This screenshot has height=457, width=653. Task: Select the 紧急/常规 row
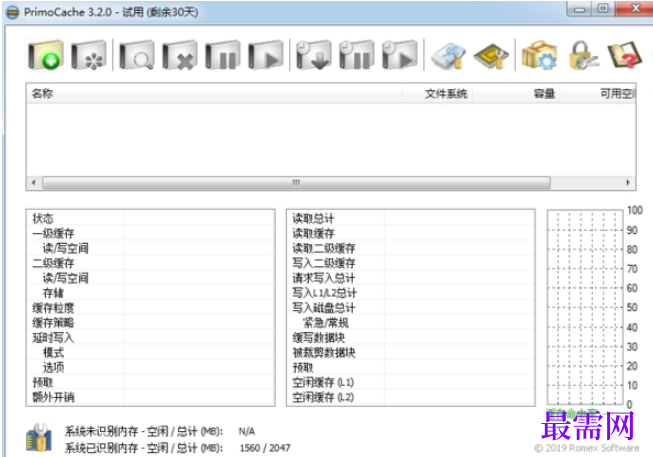(411, 322)
